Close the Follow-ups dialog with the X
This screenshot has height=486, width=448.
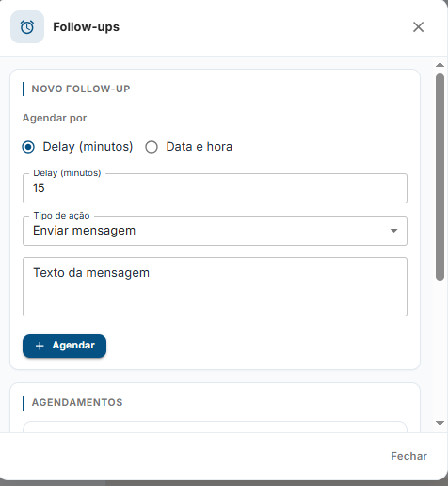[x=418, y=27]
